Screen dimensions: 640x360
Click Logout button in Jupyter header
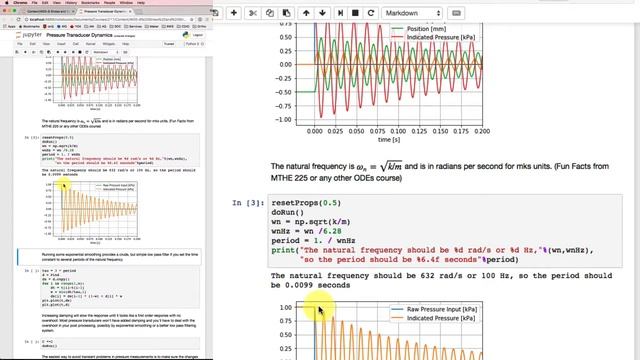[198, 35]
